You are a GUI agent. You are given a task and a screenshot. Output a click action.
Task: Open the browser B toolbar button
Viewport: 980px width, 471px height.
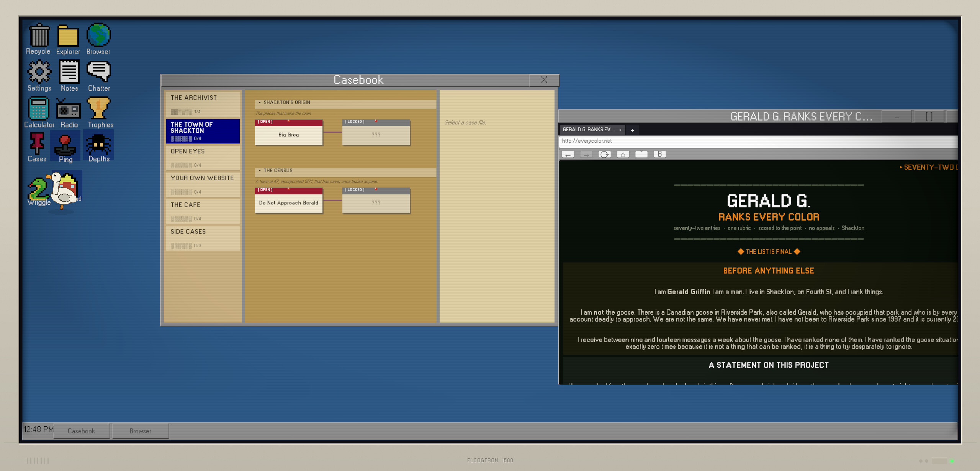tap(660, 154)
